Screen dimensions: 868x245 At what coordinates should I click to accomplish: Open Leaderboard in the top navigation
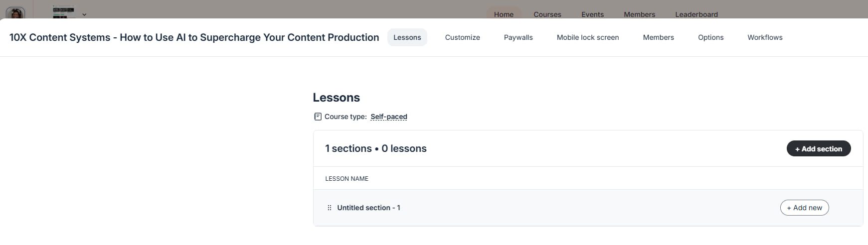coord(696,14)
